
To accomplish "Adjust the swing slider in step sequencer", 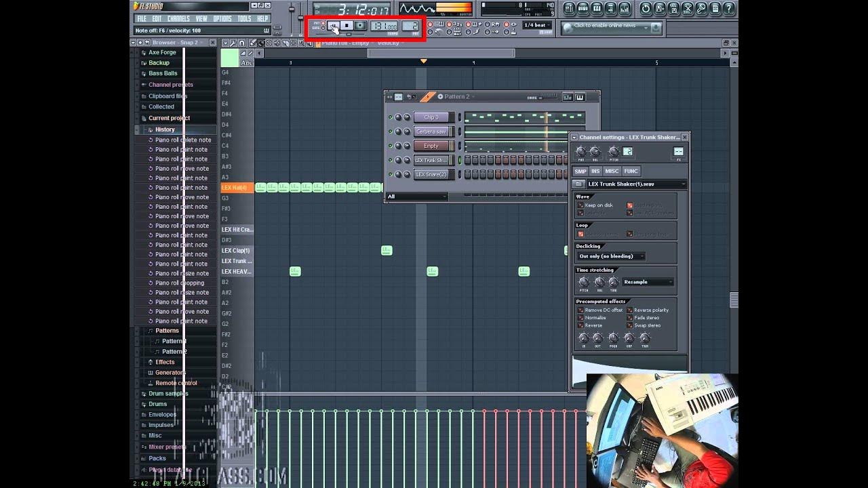I will [x=549, y=97].
